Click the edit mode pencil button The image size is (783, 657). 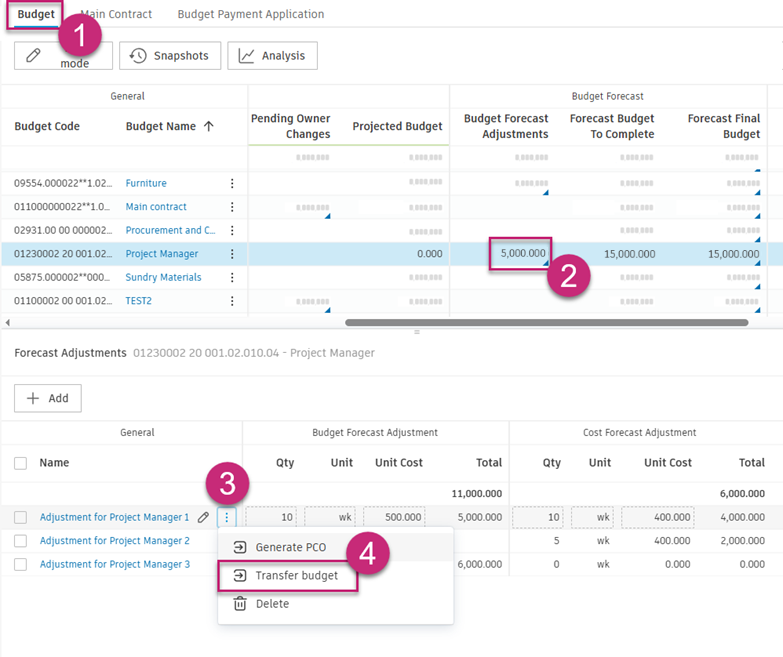63,55
